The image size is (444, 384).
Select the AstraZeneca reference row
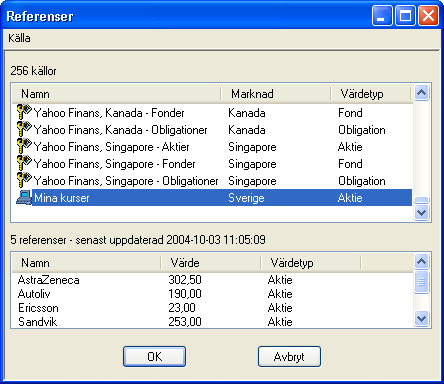coord(212,280)
